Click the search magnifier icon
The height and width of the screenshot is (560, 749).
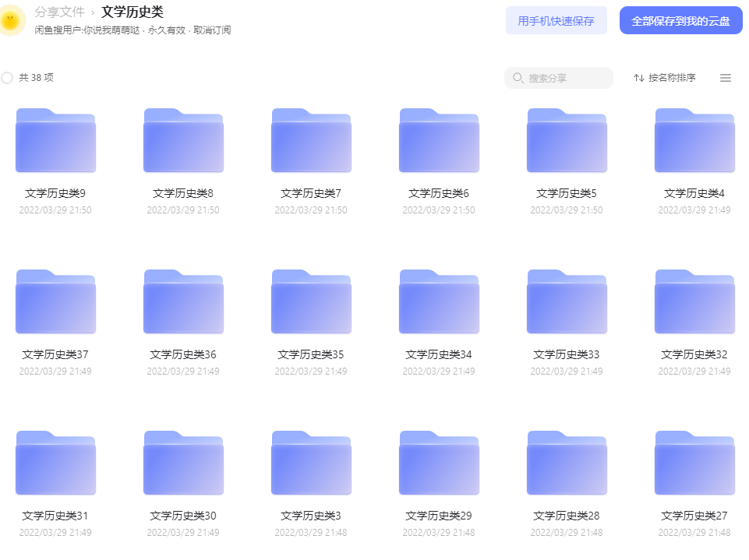tap(518, 77)
